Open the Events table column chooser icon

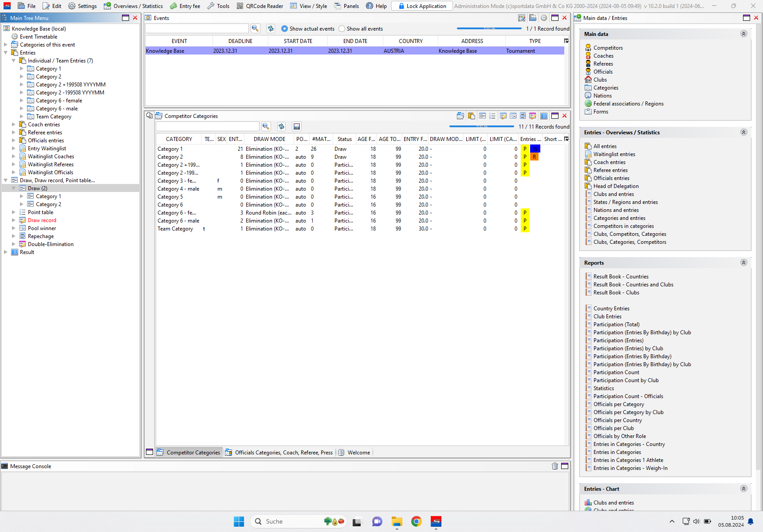click(x=566, y=41)
